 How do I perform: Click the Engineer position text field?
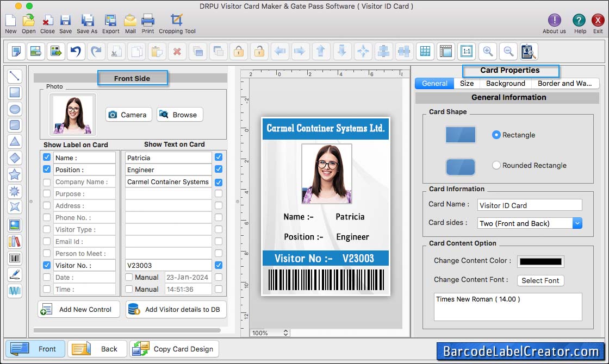click(x=168, y=170)
